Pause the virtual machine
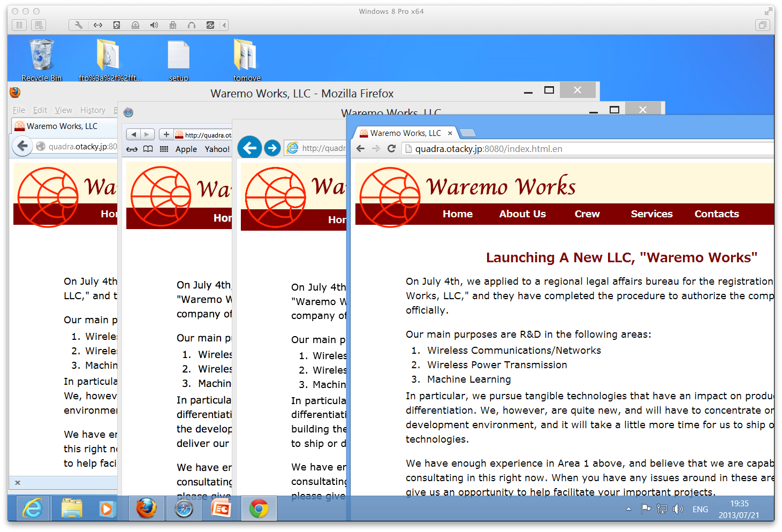Image resolution: width=782 pixels, height=532 pixels. [19, 25]
